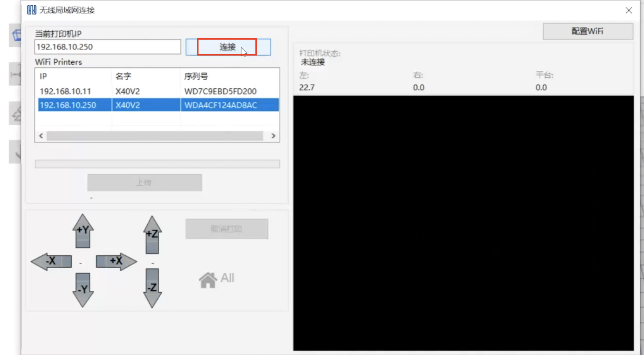This screenshot has height=355, width=644.
Task: Click the 取消打印 cancel print button
Action: click(x=226, y=229)
